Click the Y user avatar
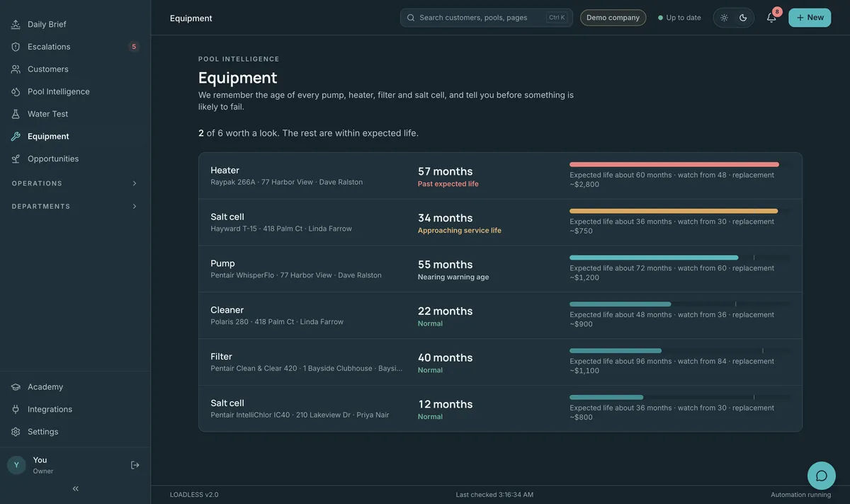The height and width of the screenshot is (504, 850). 16,465
